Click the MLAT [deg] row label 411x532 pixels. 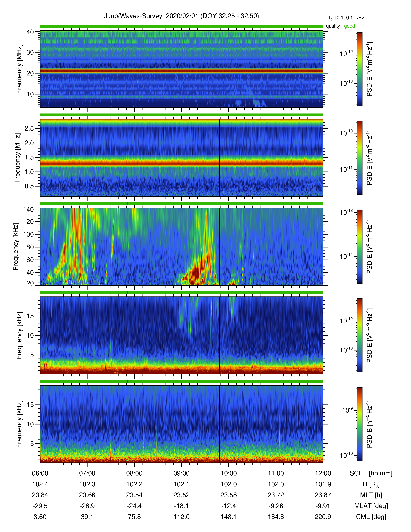click(x=371, y=506)
